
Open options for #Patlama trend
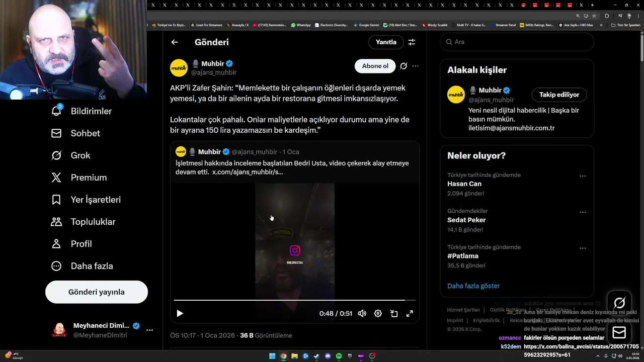(583, 248)
